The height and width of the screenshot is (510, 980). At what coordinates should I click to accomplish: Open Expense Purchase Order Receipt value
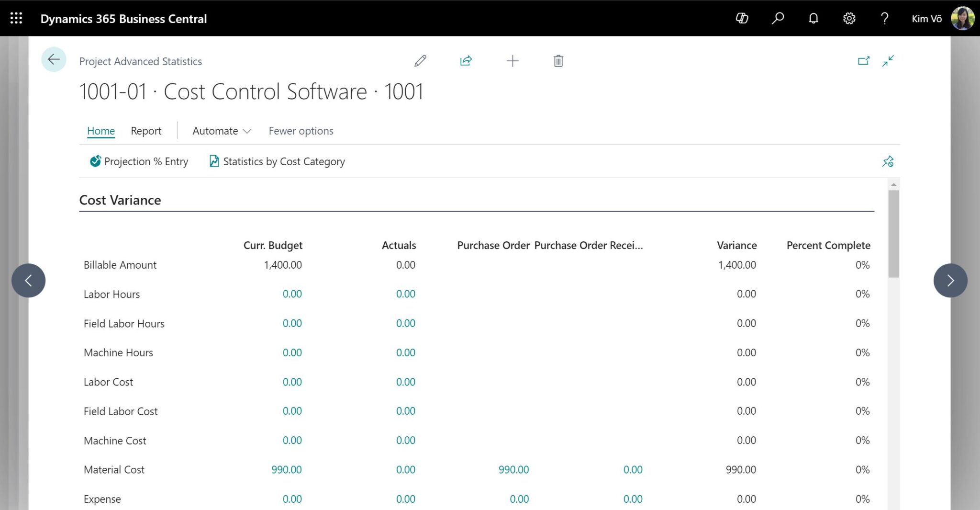pos(633,499)
